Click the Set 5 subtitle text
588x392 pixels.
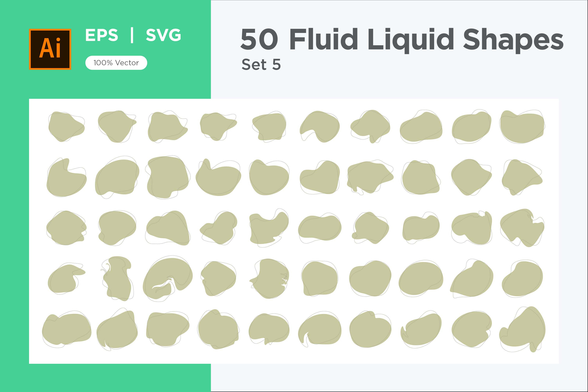point(261,64)
